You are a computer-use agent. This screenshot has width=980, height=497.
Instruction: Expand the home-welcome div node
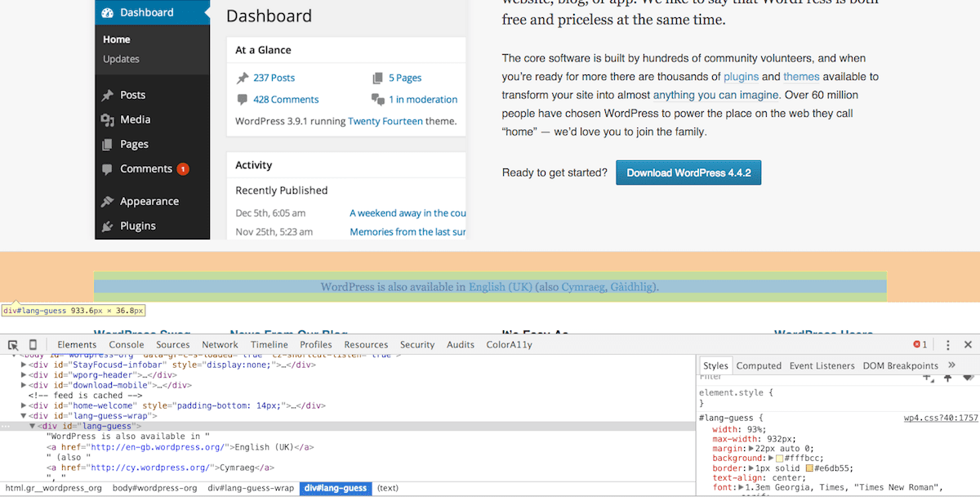click(x=24, y=405)
